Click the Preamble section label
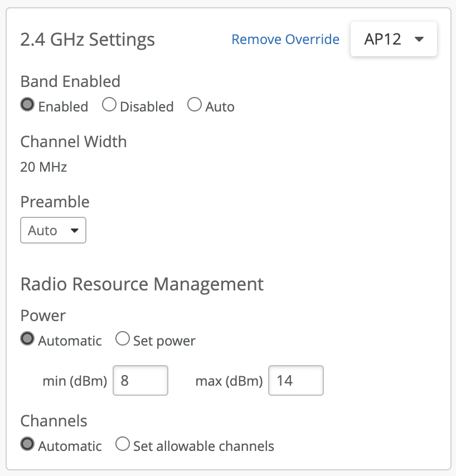The height and width of the screenshot is (476, 456). tap(55, 202)
